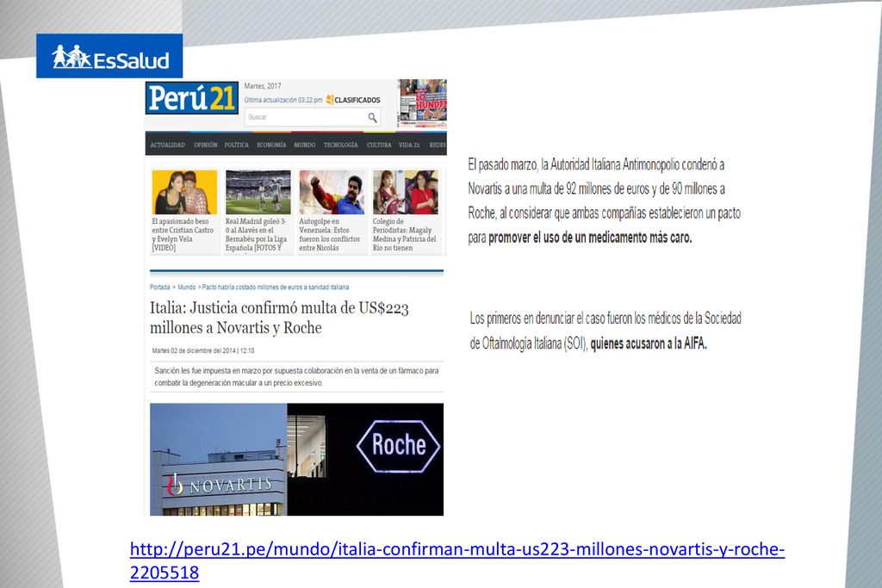Open the Real Madrid match thumbnail
Screen dimensions: 882x588
click(x=258, y=192)
